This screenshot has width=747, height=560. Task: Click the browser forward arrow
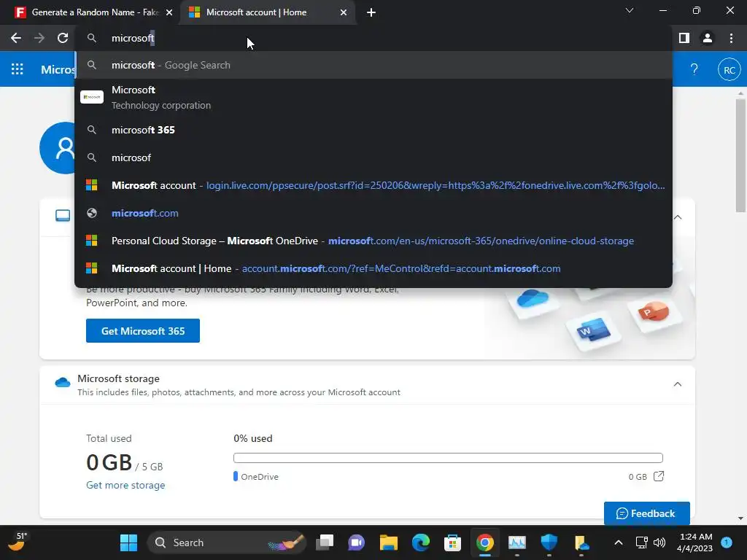pyautogui.click(x=39, y=38)
